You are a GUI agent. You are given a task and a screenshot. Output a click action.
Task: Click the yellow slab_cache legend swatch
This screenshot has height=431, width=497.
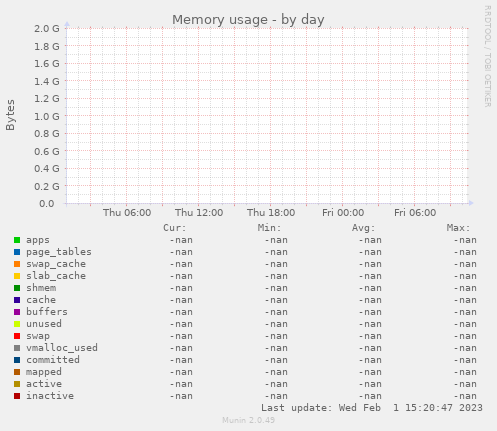pos(17,276)
